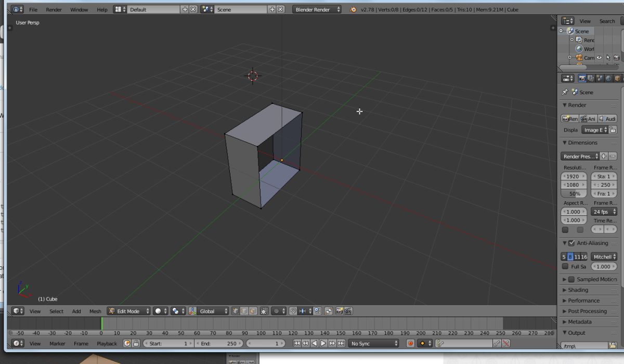Viewport: 624px width, 364px height.
Task: Open the Outliner editor type selector
Action: [x=568, y=21]
